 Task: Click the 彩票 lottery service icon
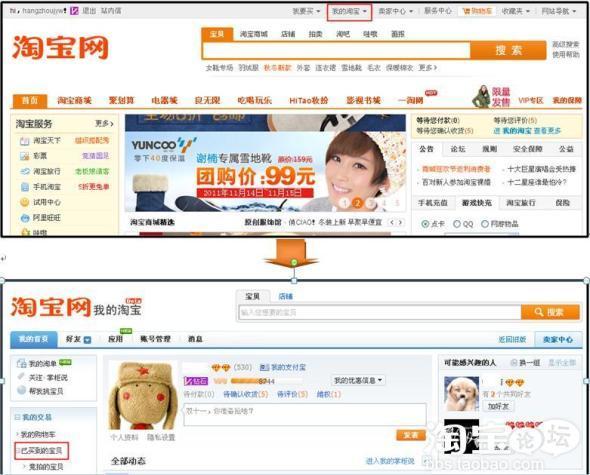tap(24, 156)
